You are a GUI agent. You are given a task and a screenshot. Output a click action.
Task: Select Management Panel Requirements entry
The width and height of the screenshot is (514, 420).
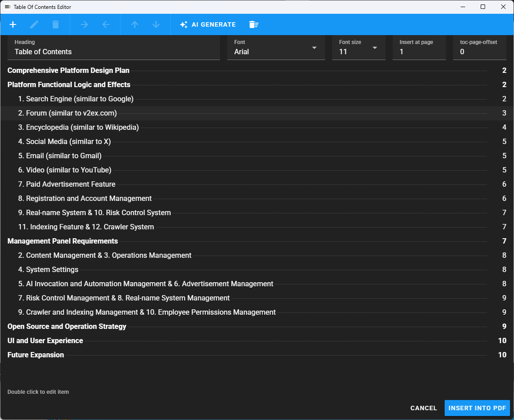pos(257,241)
